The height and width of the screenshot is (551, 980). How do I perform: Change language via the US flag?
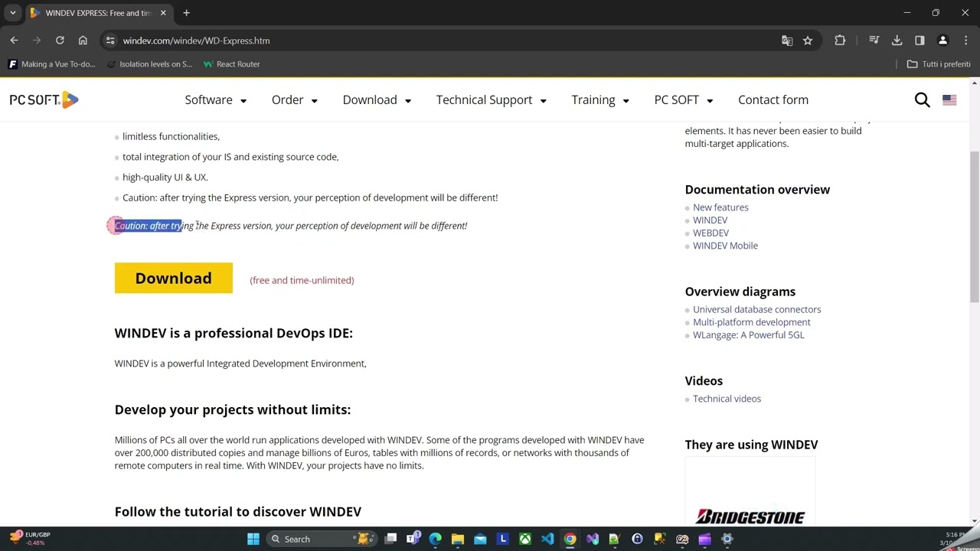(x=949, y=99)
